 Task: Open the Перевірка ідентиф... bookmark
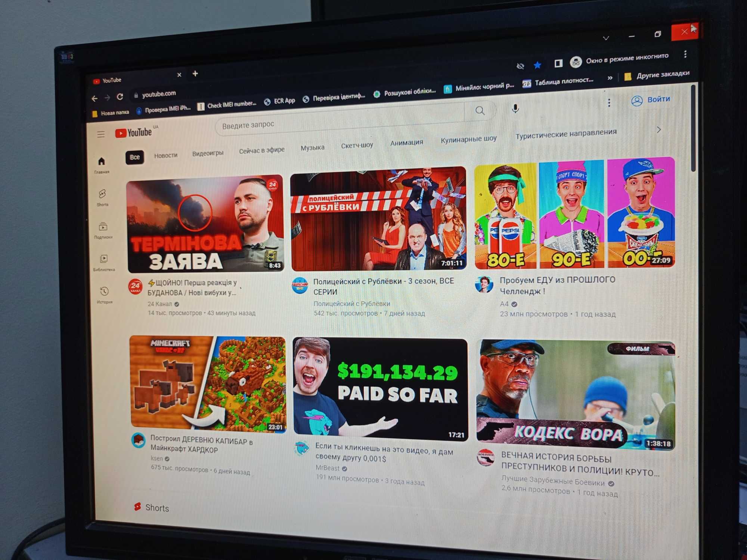334,98
